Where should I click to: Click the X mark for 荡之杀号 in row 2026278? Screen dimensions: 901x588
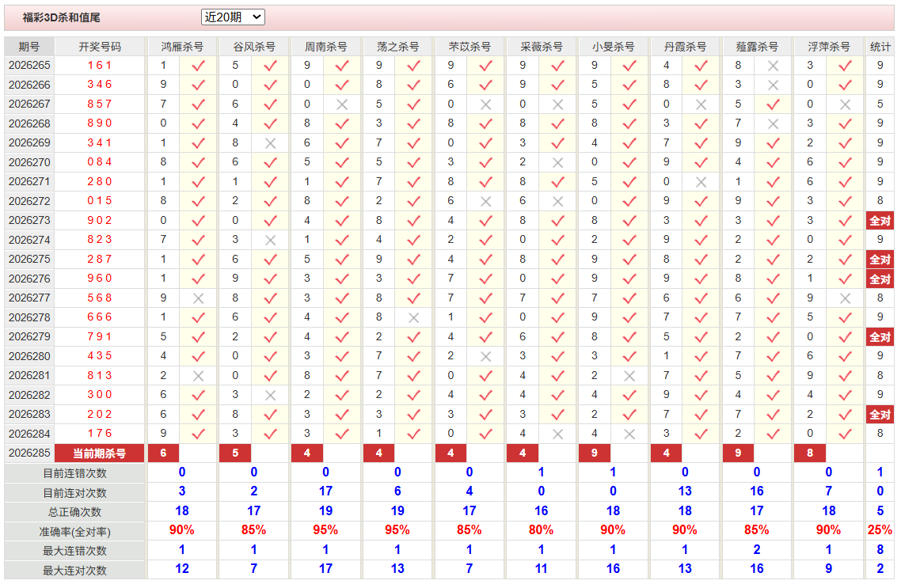click(x=414, y=317)
